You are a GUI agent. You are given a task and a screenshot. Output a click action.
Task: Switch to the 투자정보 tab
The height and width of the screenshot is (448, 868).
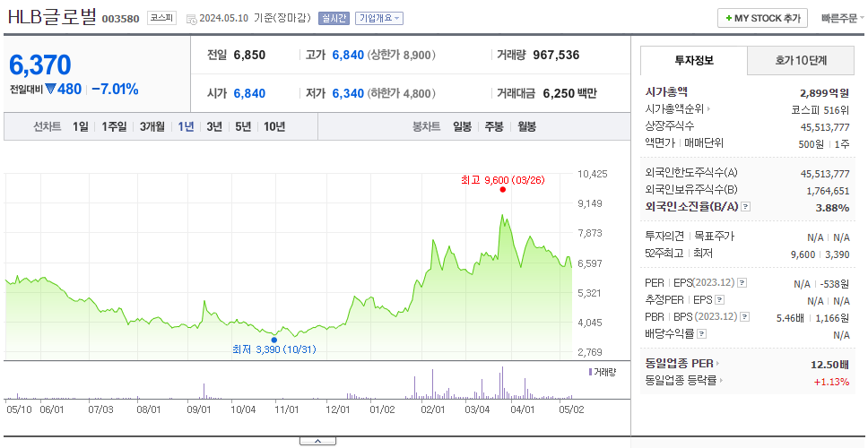(694, 60)
